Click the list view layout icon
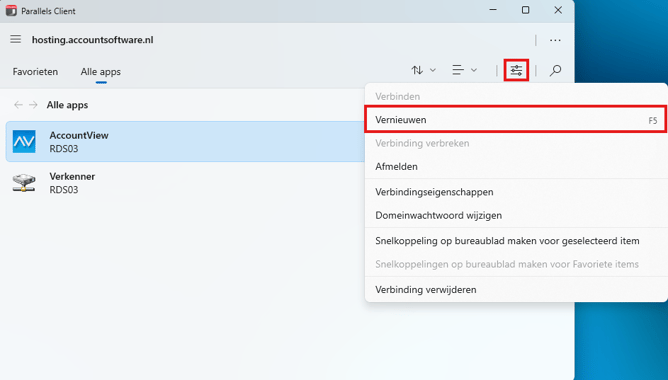 coord(458,70)
